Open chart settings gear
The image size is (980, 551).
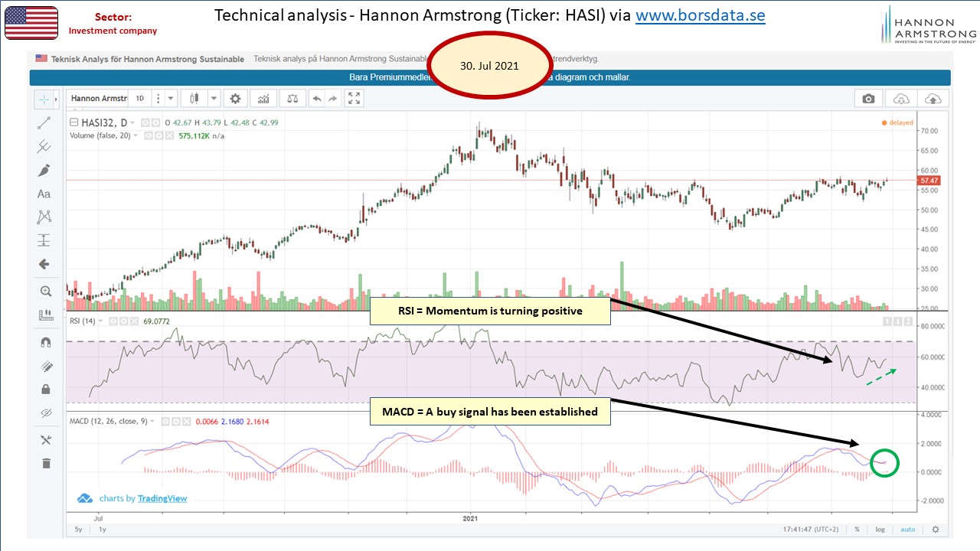point(235,99)
